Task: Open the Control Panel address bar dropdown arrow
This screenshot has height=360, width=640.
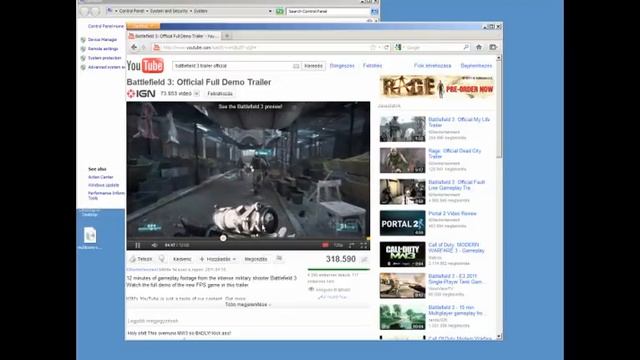Action: [x=270, y=11]
